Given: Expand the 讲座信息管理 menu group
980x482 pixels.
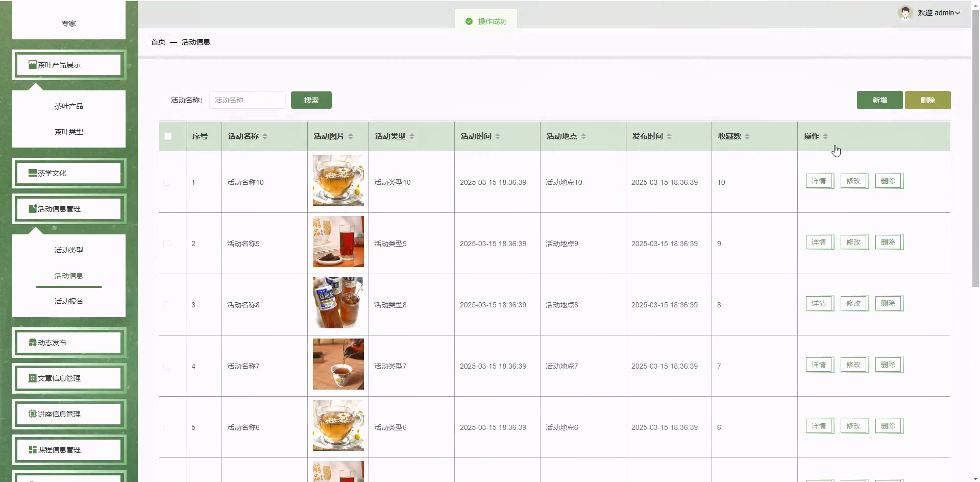Looking at the screenshot, I should point(69,414).
